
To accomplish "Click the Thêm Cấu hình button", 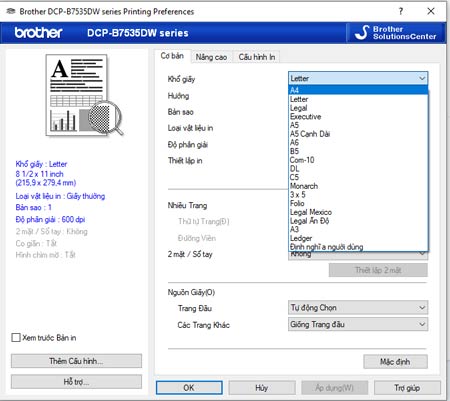I will [x=76, y=361].
